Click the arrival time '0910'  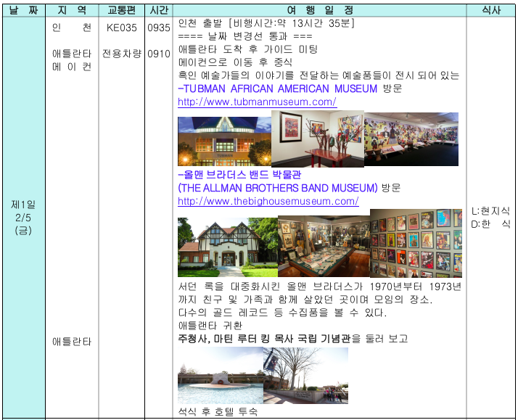(x=159, y=54)
